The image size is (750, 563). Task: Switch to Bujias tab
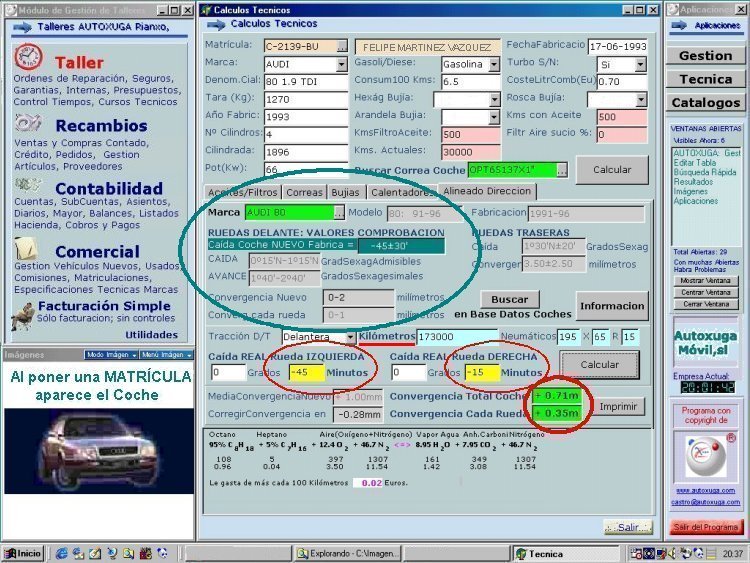pyautogui.click(x=345, y=192)
